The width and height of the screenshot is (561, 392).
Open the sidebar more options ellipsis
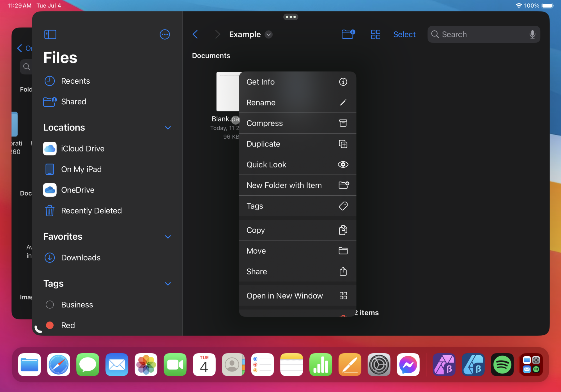[x=165, y=35]
